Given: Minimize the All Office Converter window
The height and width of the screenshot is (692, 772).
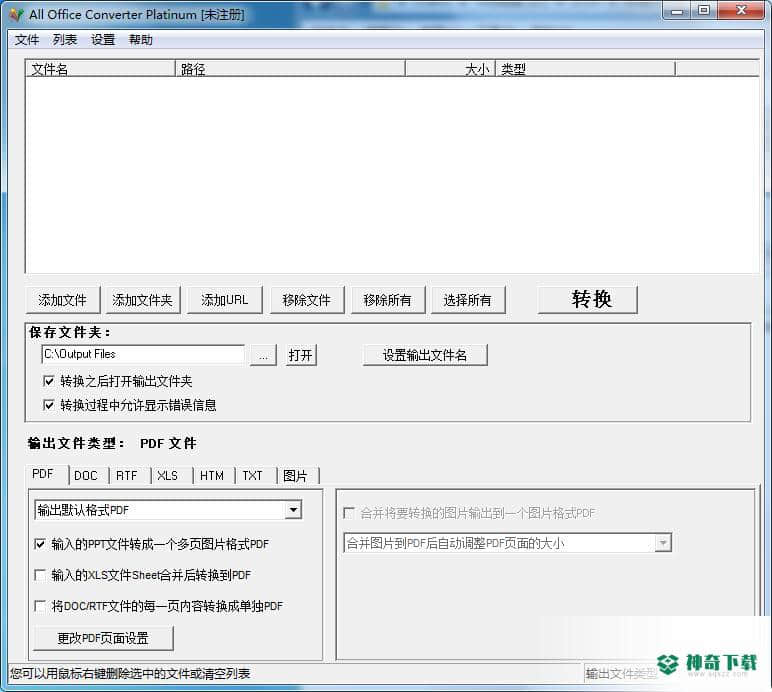Looking at the screenshot, I should [x=677, y=11].
